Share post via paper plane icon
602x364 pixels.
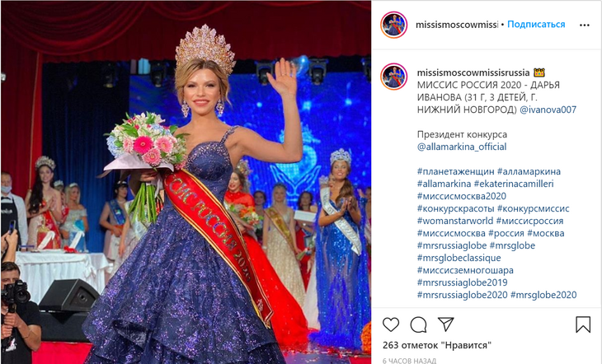pyautogui.click(x=446, y=324)
